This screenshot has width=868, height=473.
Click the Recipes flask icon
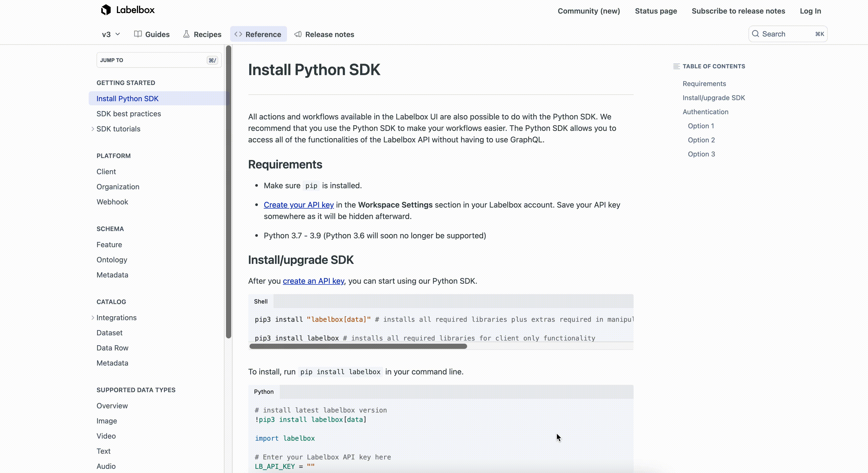point(186,34)
